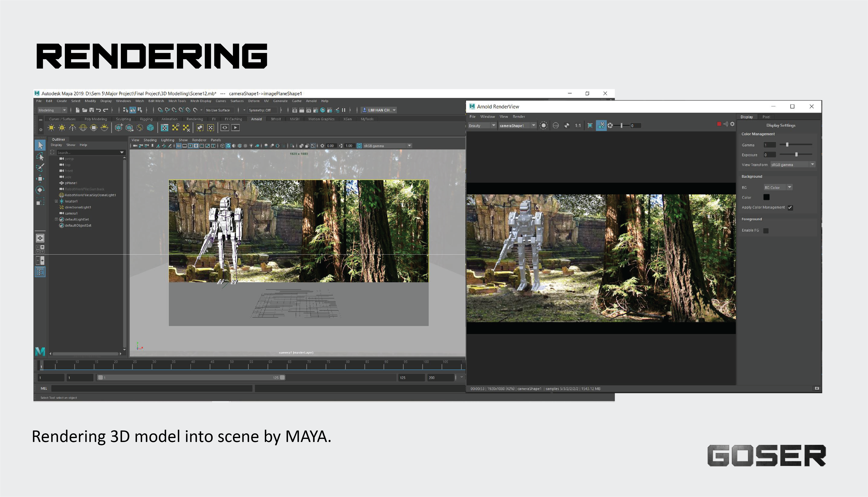
Task: Undo the last action in Maya
Action: pos(98,110)
